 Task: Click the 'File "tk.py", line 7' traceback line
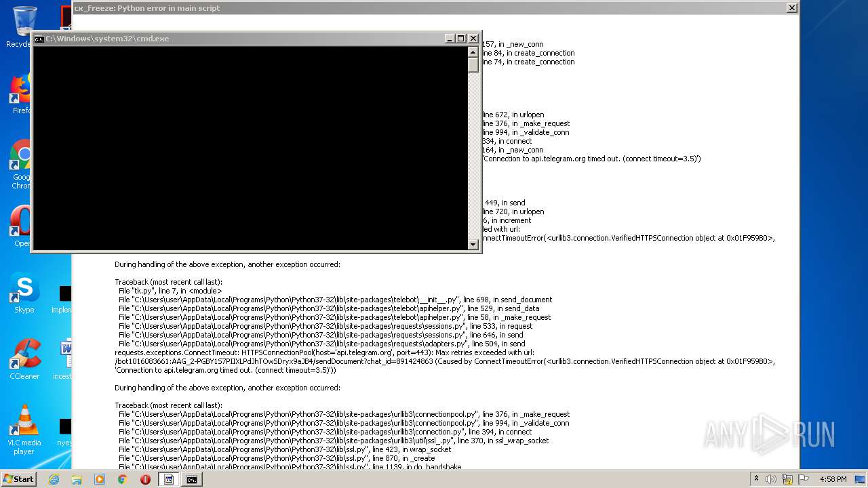coord(170,291)
